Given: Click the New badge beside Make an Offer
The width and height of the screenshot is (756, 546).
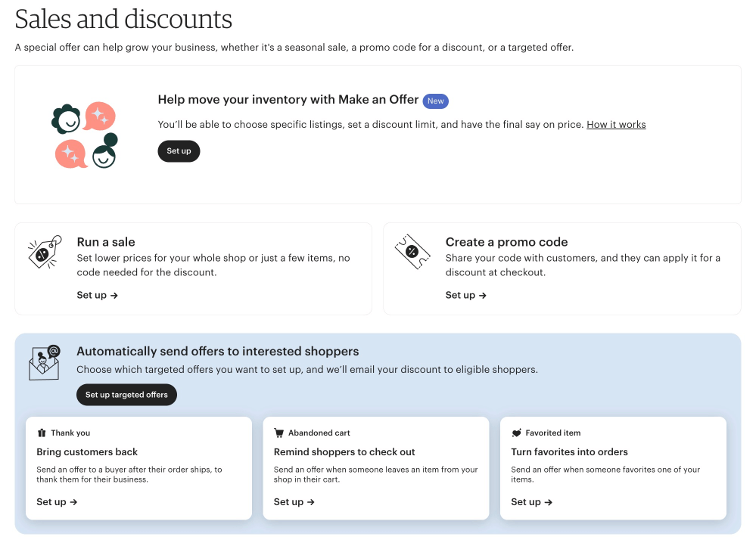Looking at the screenshot, I should tap(435, 101).
